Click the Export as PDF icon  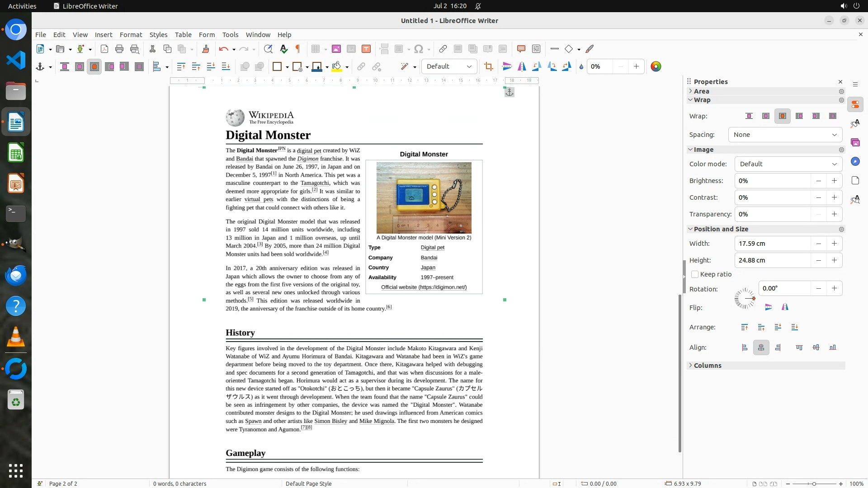[104, 49]
